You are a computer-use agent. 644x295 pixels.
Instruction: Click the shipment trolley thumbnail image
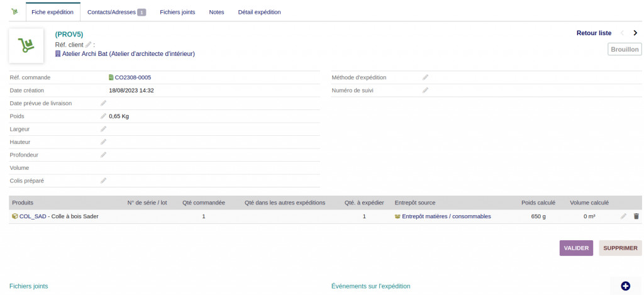tap(26, 45)
